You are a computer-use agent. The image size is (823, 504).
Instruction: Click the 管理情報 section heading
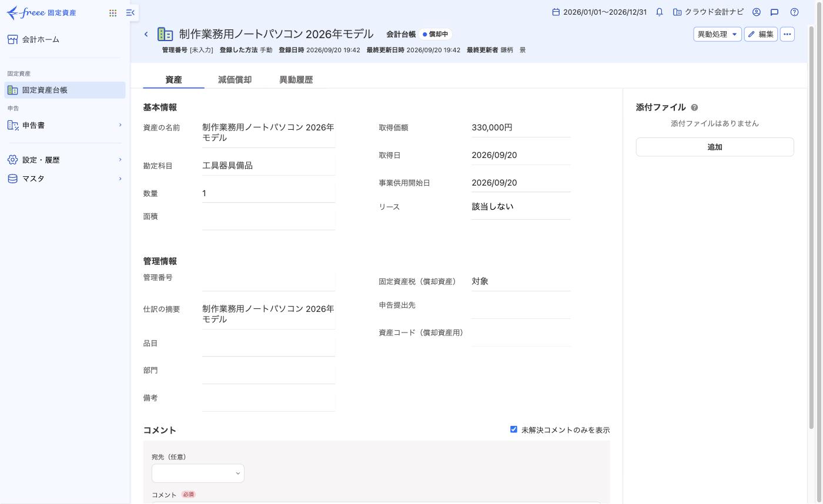(160, 261)
